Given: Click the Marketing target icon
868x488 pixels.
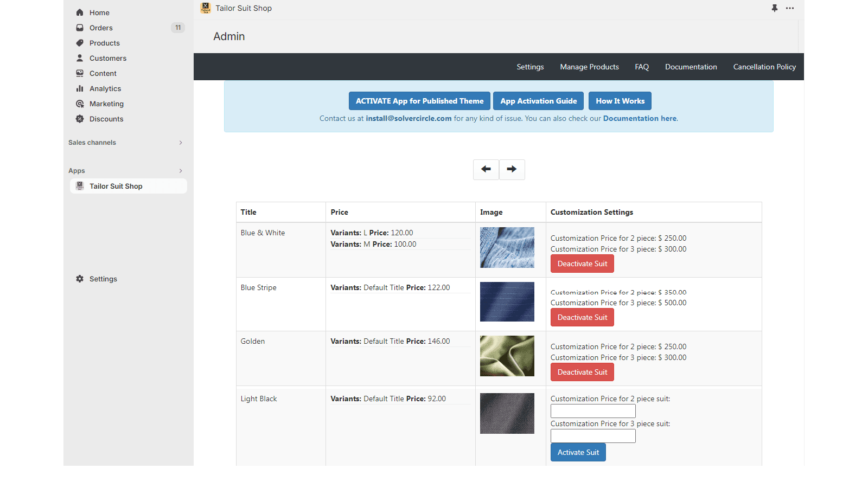Looking at the screenshot, I should coord(80,104).
